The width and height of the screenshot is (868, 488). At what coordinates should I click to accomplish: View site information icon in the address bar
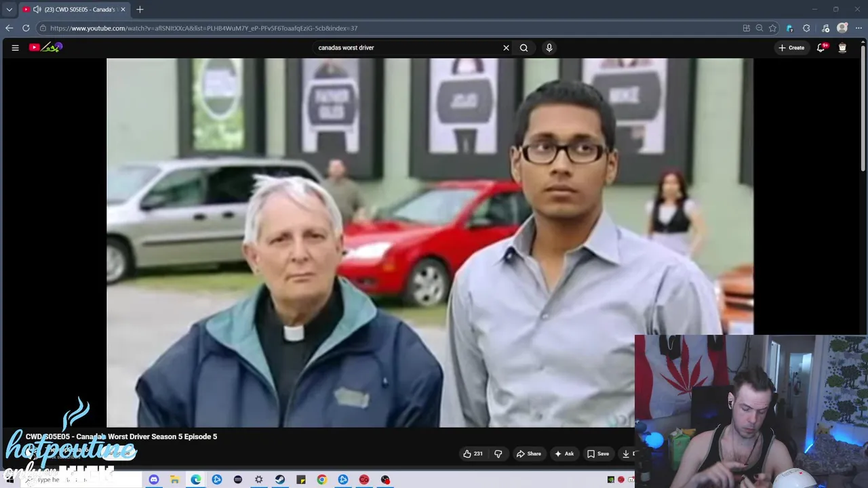coord(43,28)
